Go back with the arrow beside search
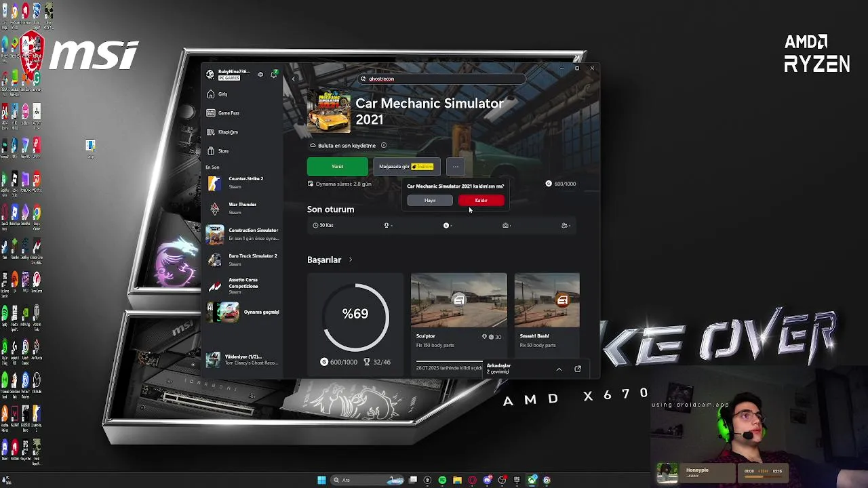 click(x=294, y=79)
